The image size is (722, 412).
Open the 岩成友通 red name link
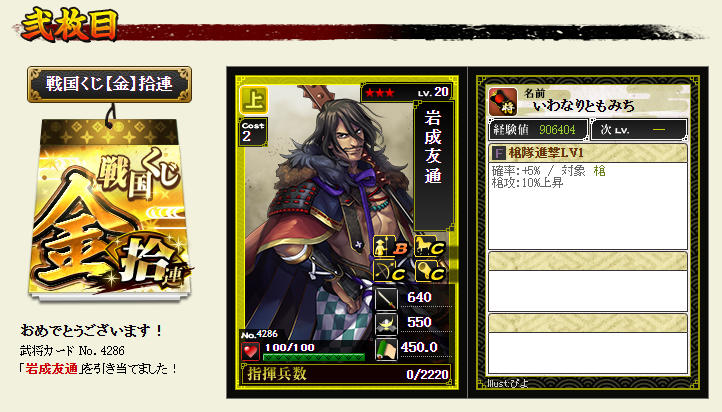[52, 369]
